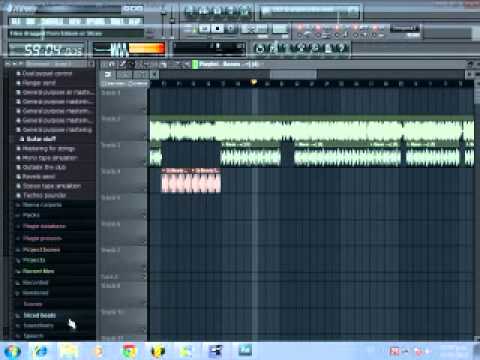Select Techno pounder preset in browser

tap(44, 195)
